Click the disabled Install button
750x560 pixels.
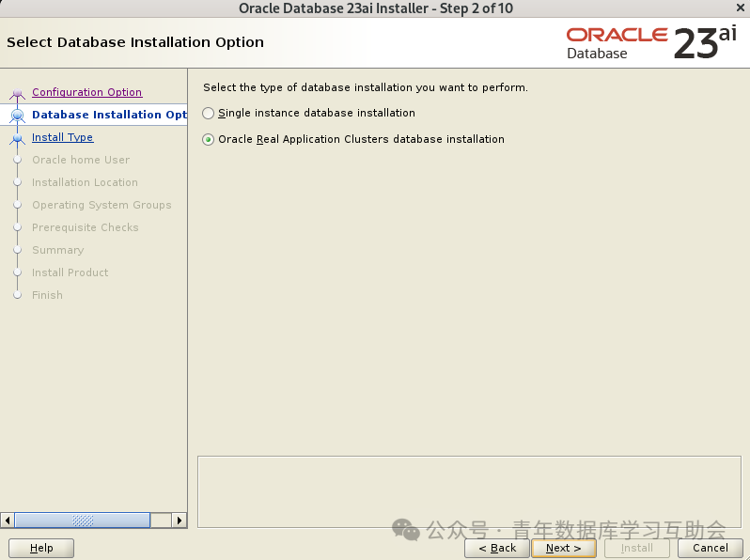[636, 548]
